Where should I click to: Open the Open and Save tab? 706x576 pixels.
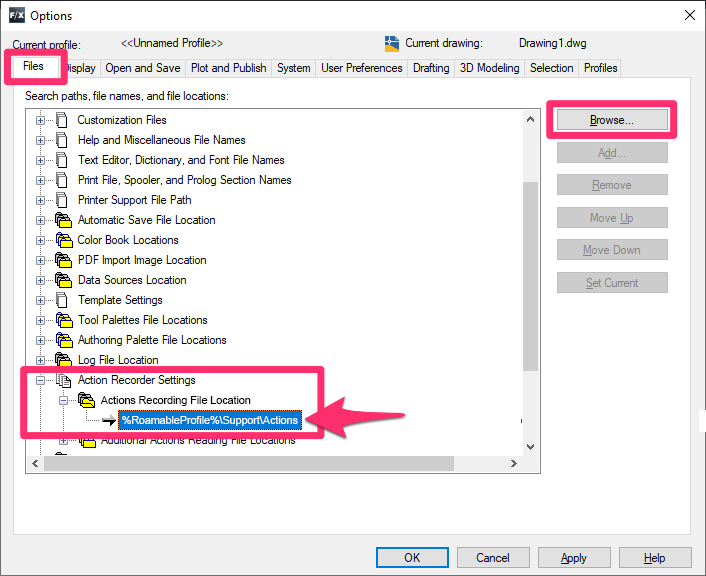143,68
